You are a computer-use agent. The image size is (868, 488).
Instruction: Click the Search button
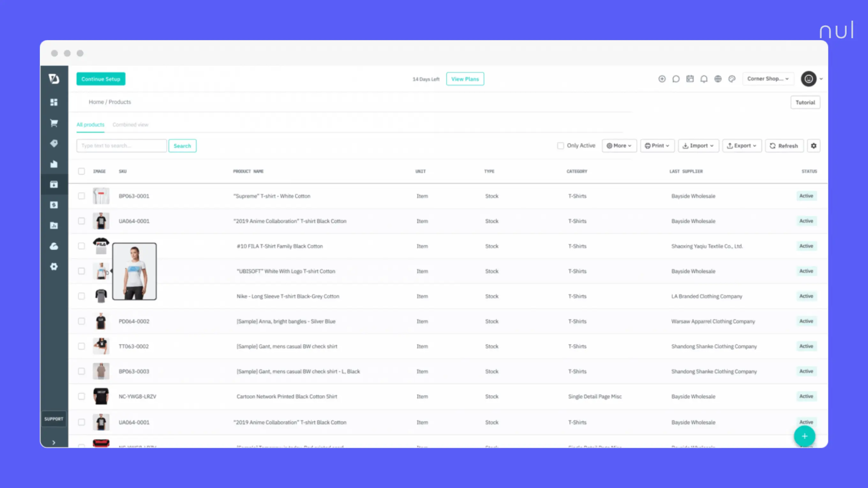(x=182, y=146)
